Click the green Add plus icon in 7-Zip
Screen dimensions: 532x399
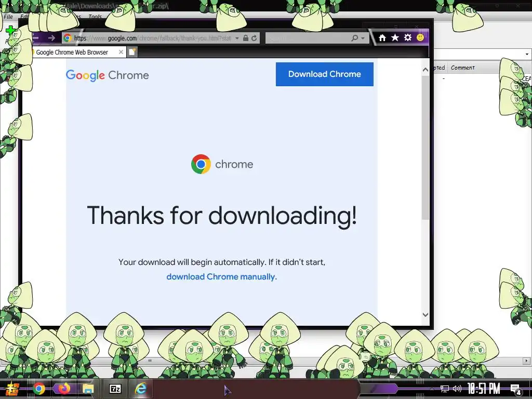pos(11,31)
